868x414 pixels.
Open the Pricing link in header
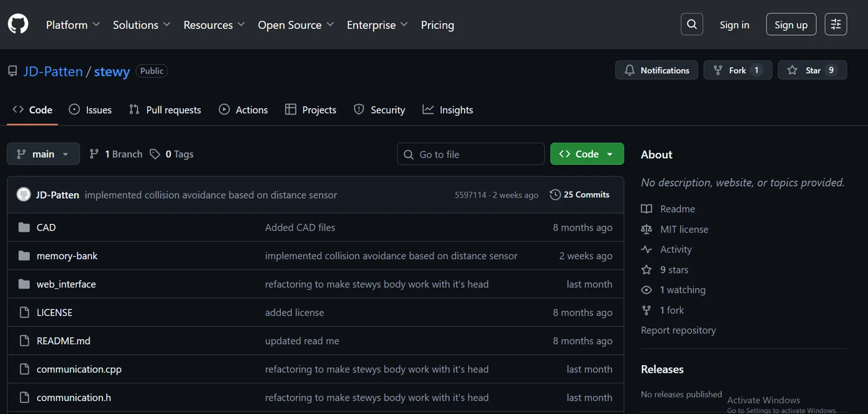(437, 25)
